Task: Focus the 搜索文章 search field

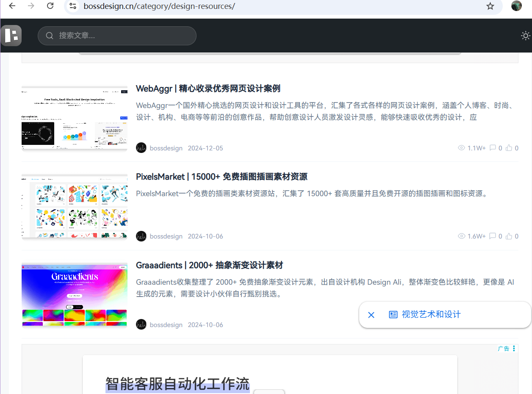Action: coord(117,36)
